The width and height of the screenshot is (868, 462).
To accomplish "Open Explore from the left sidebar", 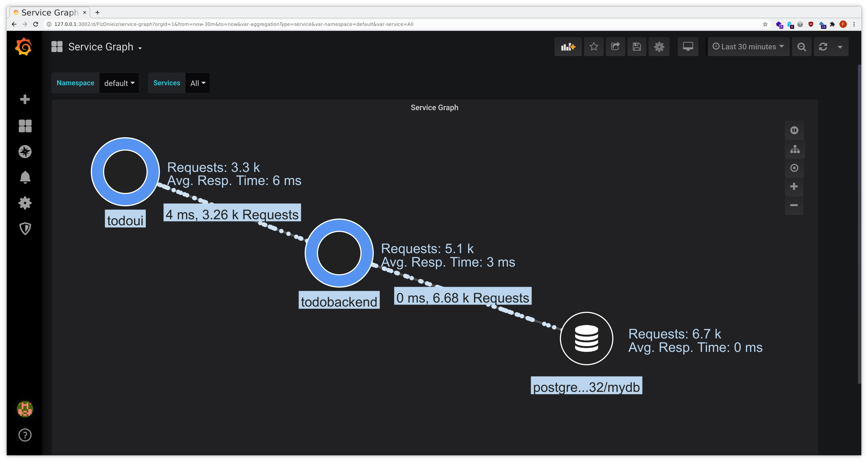I will point(25,151).
